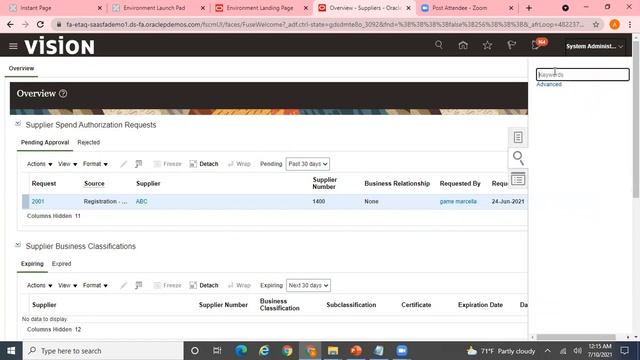
Task: Click the Windows Start button
Action: (x=11, y=351)
